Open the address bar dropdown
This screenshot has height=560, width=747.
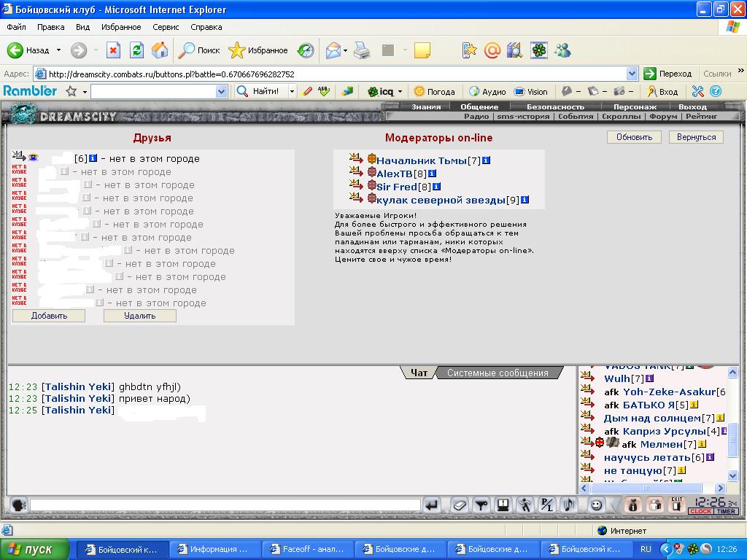[632, 74]
